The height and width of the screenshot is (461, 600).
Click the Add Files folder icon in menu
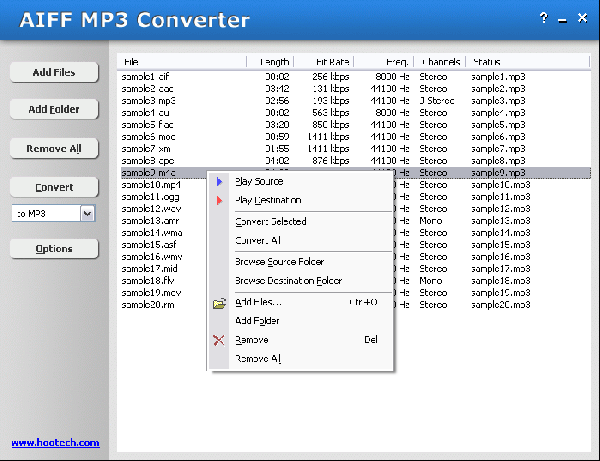click(219, 302)
